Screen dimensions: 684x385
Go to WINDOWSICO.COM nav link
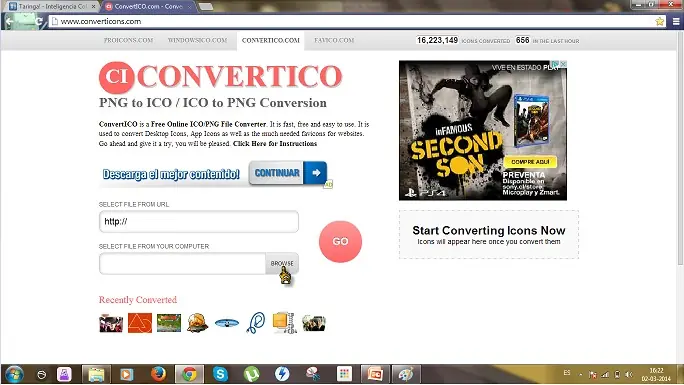click(197, 40)
